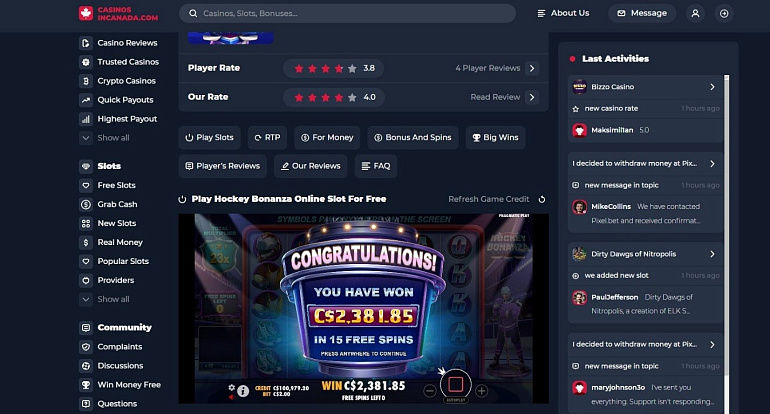This screenshot has width=770, height=414.
Task: Click the sign-in arrow icon in header
Action: [x=724, y=14]
